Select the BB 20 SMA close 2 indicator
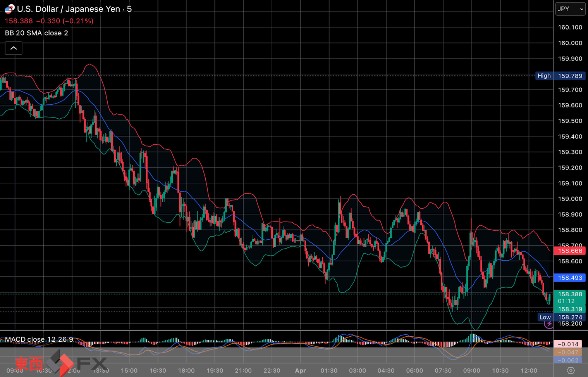Image resolution: width=588 pixels, height=377 pixels. point(36,33)
